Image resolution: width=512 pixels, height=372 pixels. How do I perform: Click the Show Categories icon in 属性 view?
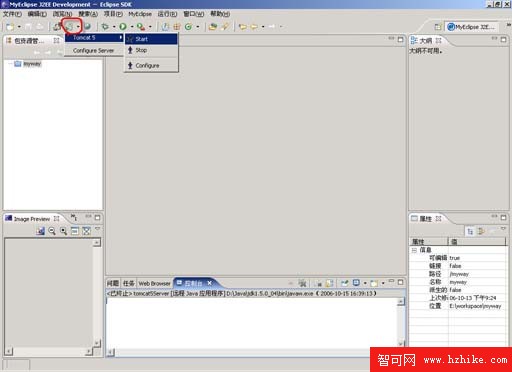coord(470,231)
